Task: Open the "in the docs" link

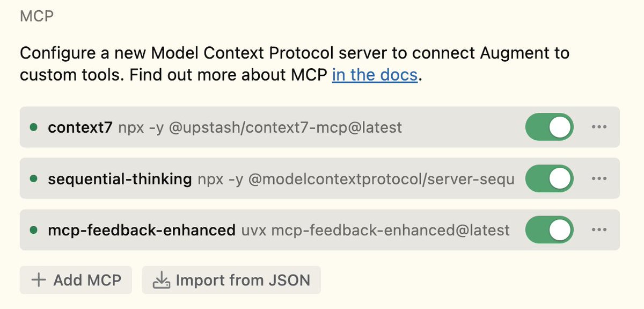Action: (375, 75)
